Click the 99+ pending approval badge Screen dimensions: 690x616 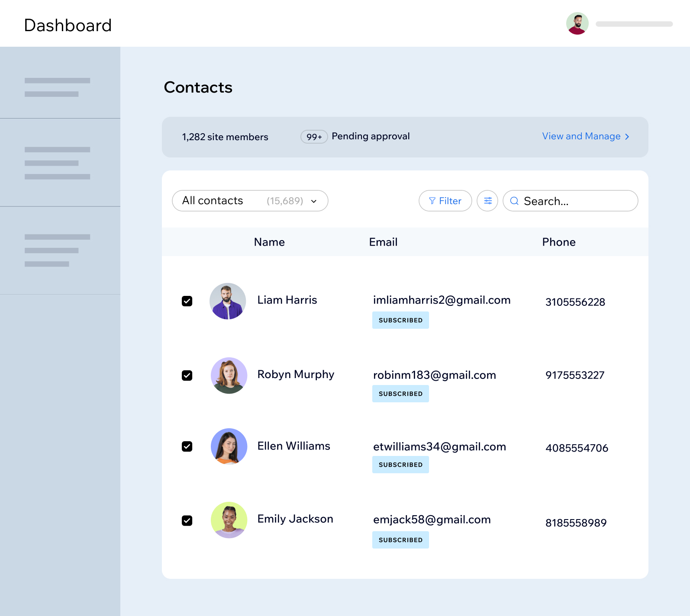click(x=314, y=137)
